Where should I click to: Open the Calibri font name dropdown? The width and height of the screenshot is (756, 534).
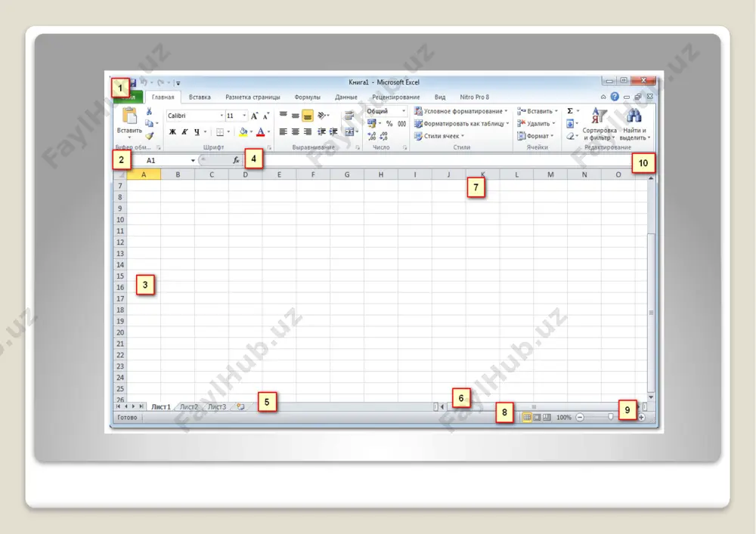point(222,116)
